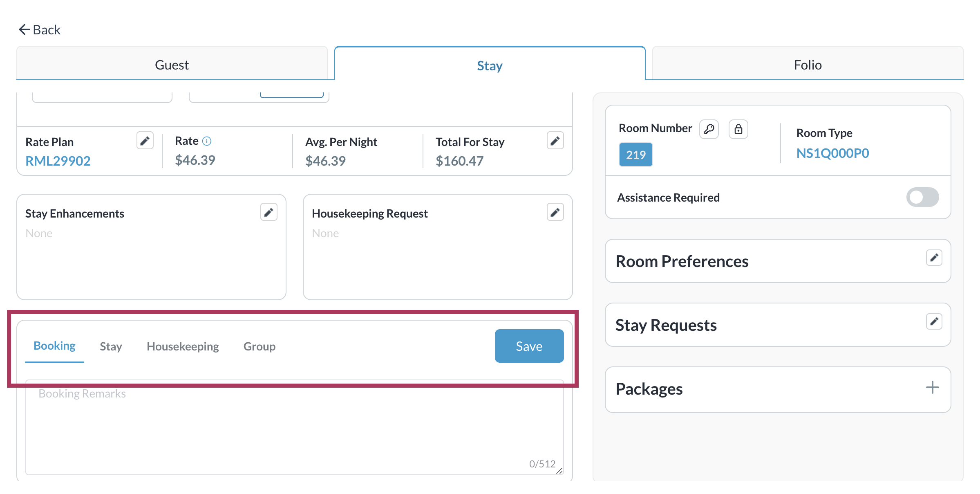Click into the Booking Remarks text area

click(x=294, y=429)
